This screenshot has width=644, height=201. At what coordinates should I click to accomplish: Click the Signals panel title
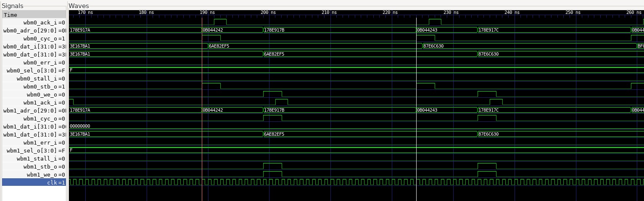click(x=13, y=6)
